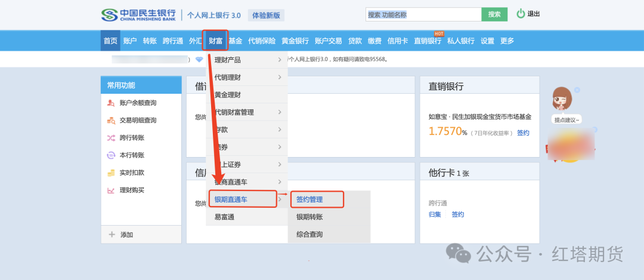Expand the 理财产品 submenu arrow
Image resolution: width=644 pixels, height=280 pixels.
(x=280, y=60)
